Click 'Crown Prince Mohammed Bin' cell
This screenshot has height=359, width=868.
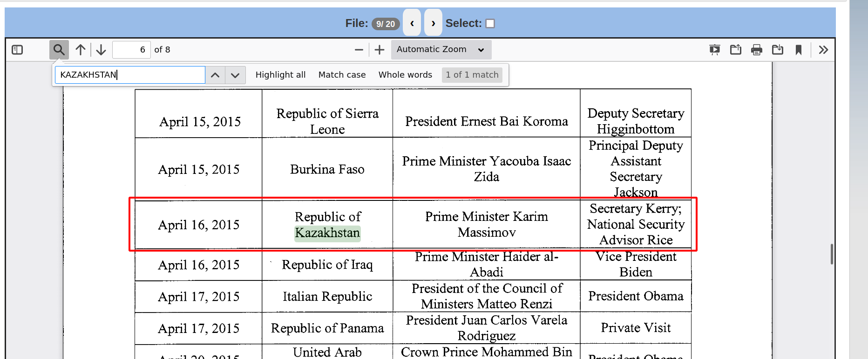pyautogui.click(x=487, y=352)
